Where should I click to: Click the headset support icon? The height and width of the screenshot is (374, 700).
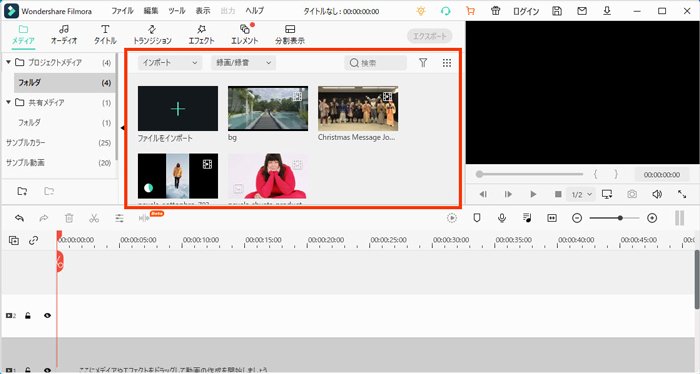click(x=446, y=11)
